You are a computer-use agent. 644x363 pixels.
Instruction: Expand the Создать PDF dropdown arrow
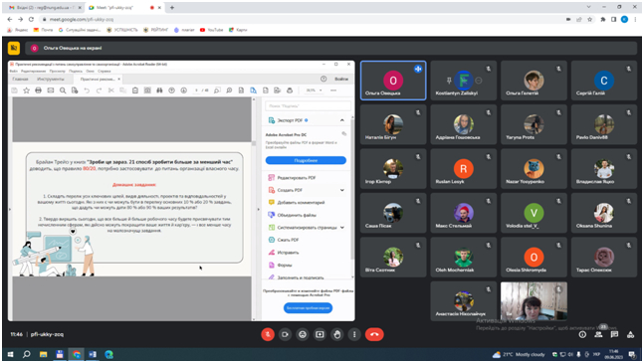coord(342,190)
